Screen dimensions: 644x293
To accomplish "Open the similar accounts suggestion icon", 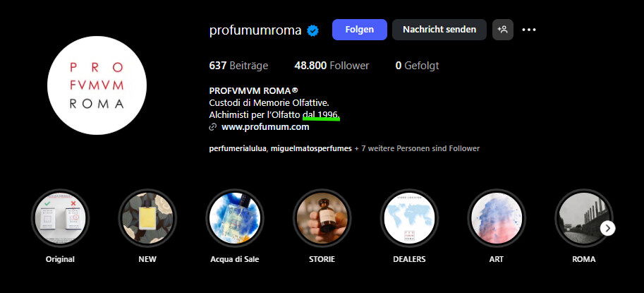I will 503,30.
